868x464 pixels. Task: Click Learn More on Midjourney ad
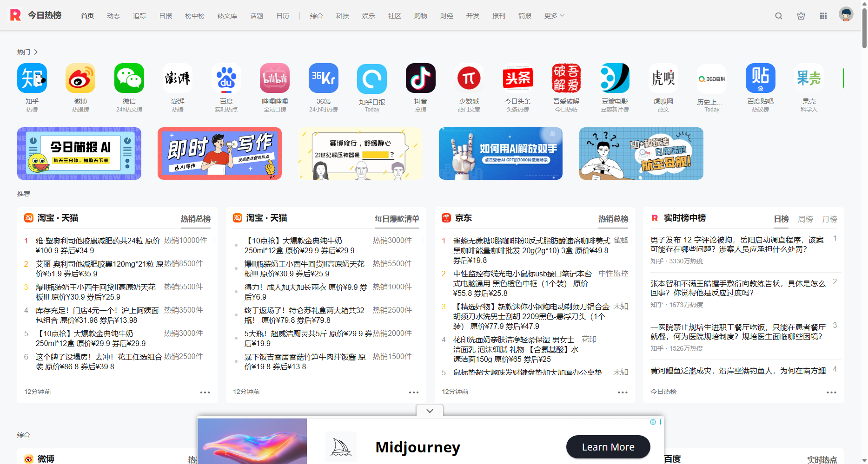click(608, 447)
